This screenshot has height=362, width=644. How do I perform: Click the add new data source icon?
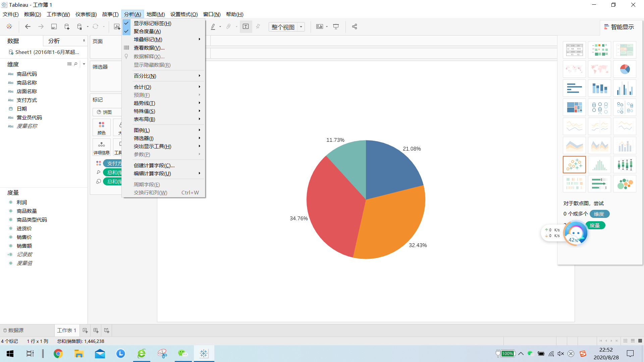tap(67, 26)
